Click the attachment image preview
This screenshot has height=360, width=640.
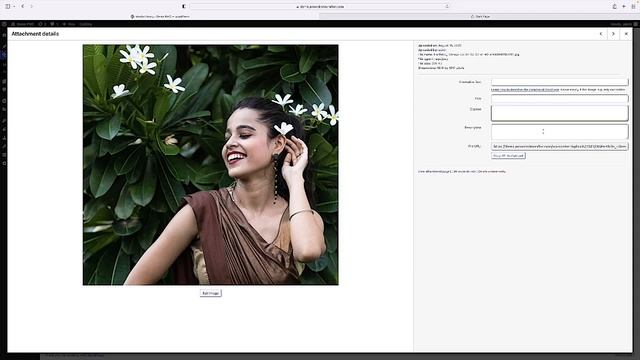coord(211,165)
